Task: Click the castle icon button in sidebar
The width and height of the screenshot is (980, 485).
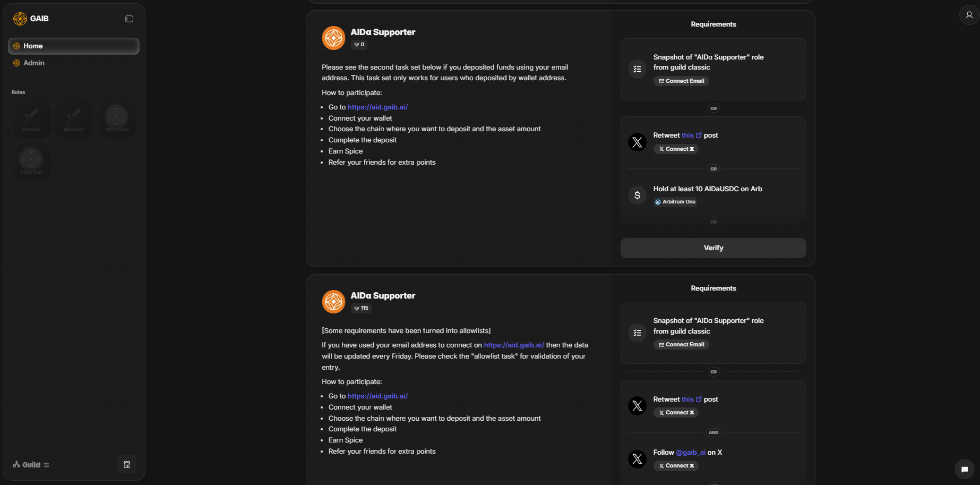Action: 127,464
